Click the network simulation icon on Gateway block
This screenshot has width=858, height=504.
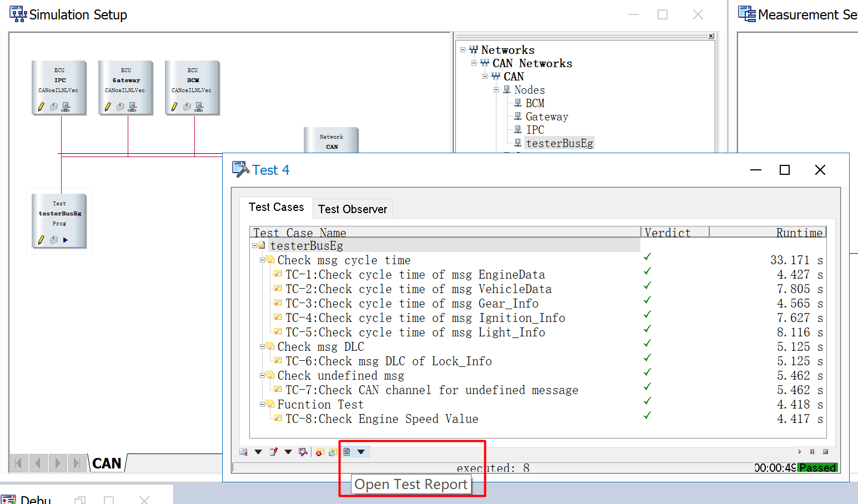(x=133, y=107)
